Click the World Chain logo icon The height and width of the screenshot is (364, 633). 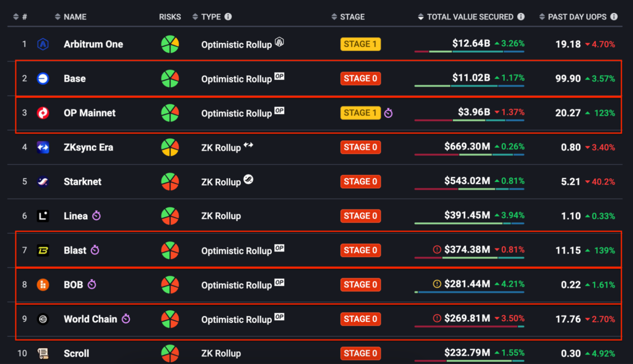pyautogui.click(x=43, y=319)
